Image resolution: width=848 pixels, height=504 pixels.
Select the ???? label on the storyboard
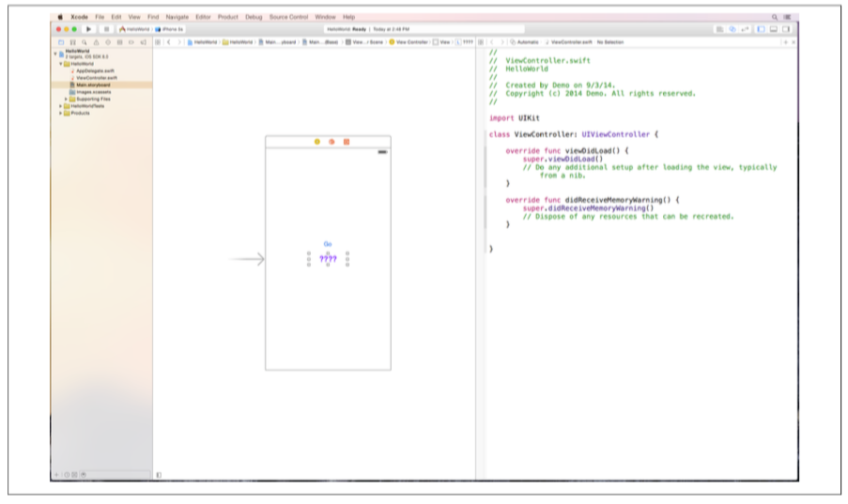[x=328, y=259]
